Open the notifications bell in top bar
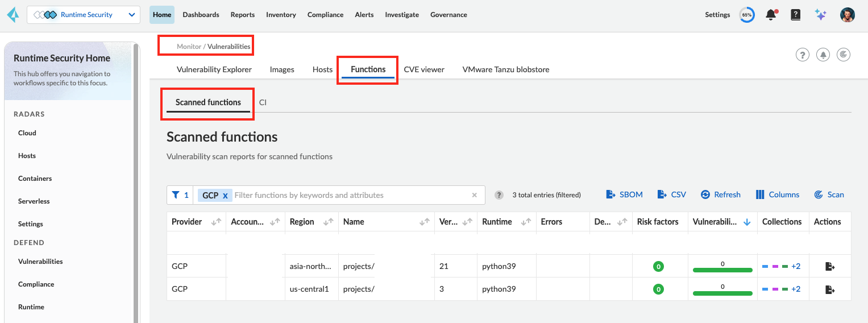Image resolution: width=868 pixels, height=323 pixels. click(x=771, y=15)
